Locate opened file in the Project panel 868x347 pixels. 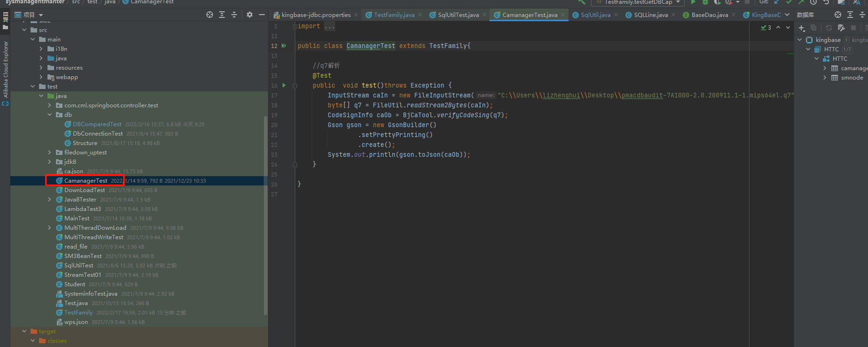click(210, 15)
